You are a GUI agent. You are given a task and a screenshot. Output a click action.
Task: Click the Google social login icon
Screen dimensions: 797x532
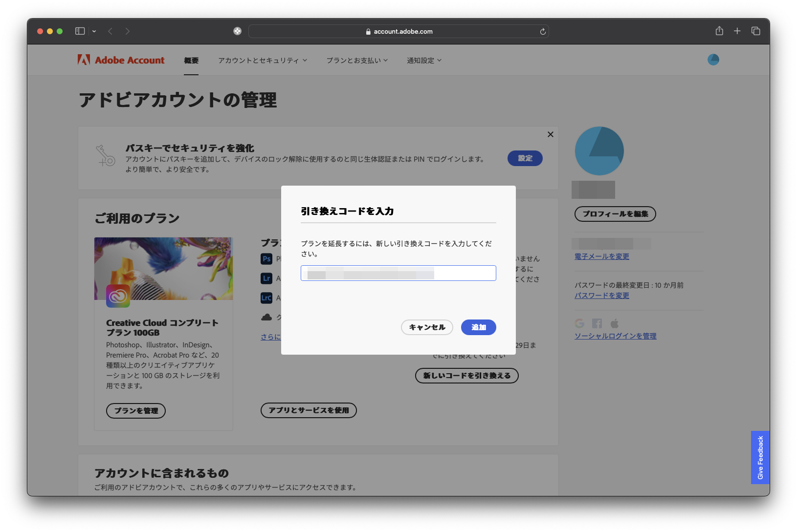[x=579, y=323]
